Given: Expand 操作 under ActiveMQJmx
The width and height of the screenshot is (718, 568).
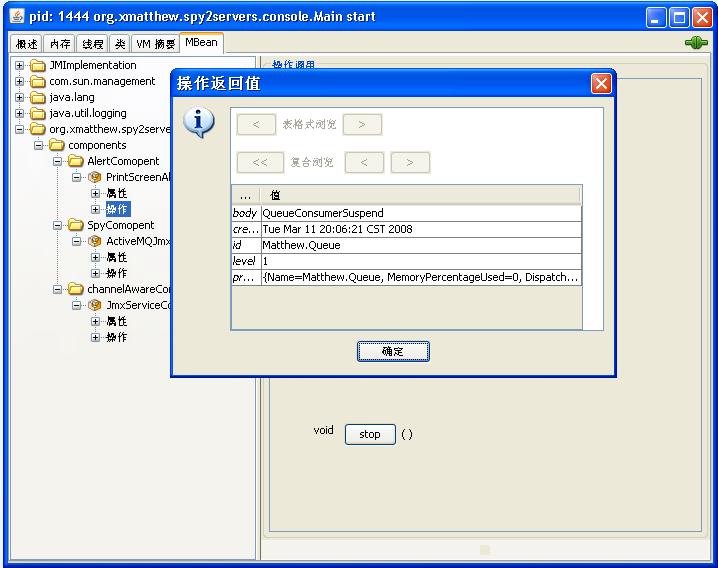Looking at the screenshot, I should click(95, 273).
